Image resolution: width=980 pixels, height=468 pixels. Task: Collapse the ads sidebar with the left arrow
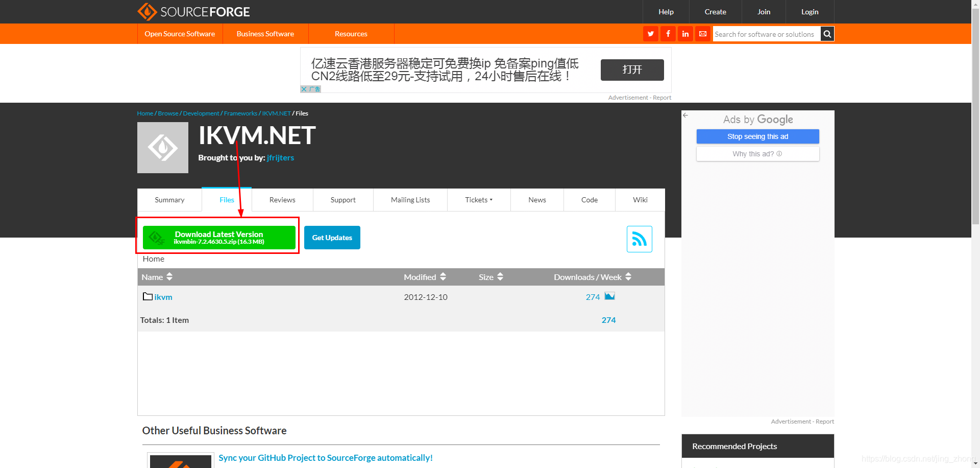pyautogui.click(x=685, y=115)
